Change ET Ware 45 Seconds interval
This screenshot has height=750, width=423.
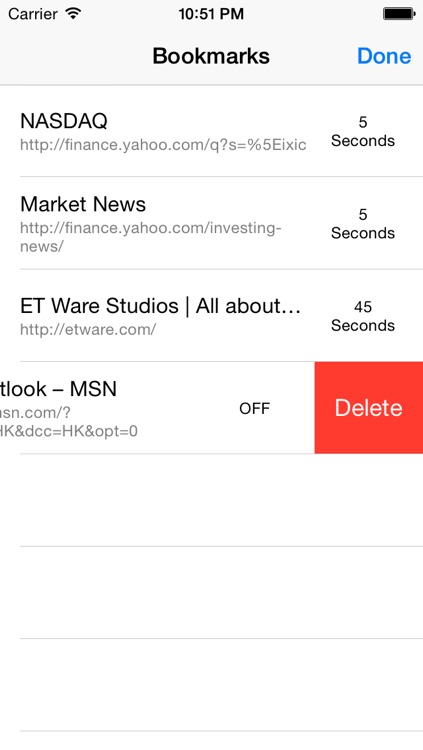(363, 316)
